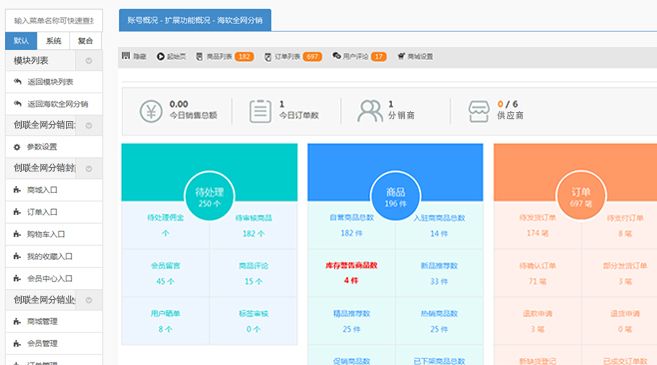Open 用户晒单 8 个 tile

click(166, 321)
